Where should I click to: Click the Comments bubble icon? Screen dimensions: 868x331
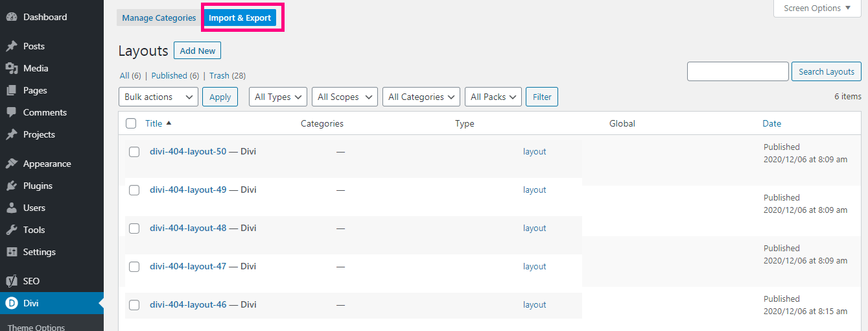[11, 112]
